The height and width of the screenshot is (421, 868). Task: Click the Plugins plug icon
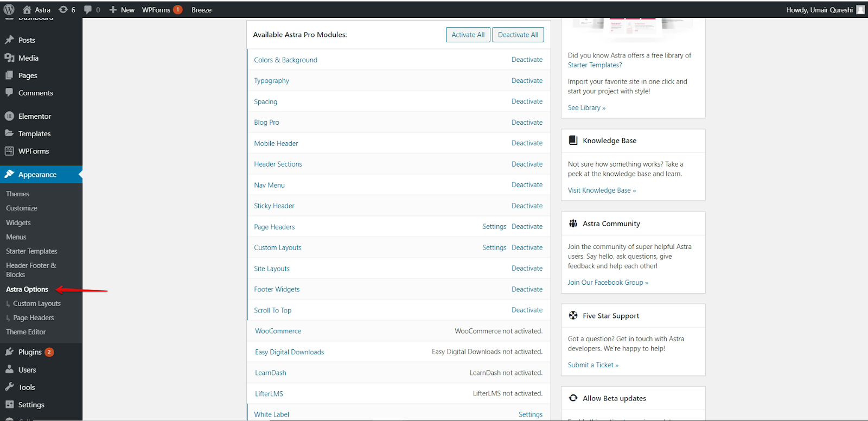(x=9, y=352)
